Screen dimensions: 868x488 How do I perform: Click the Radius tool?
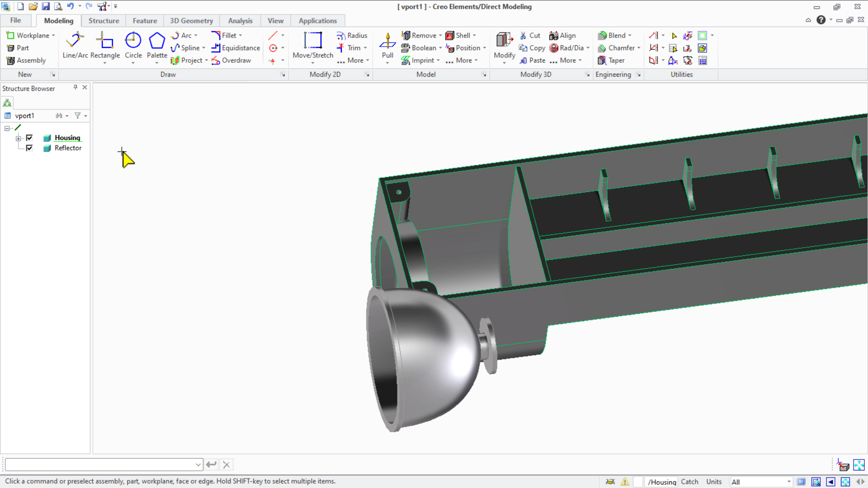coord(352,35)
